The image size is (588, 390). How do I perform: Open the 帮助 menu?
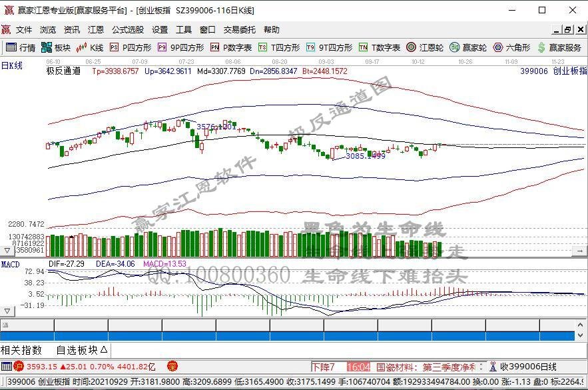click(272, 29)
